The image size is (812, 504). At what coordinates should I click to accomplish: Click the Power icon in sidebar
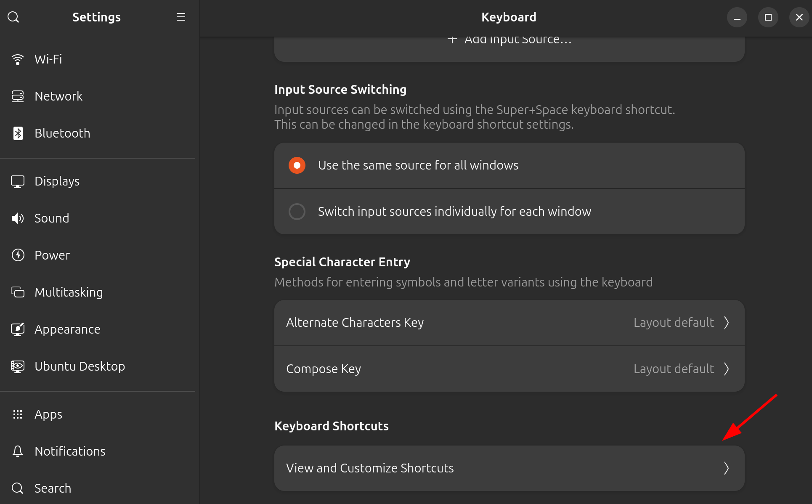pos(18,255)
